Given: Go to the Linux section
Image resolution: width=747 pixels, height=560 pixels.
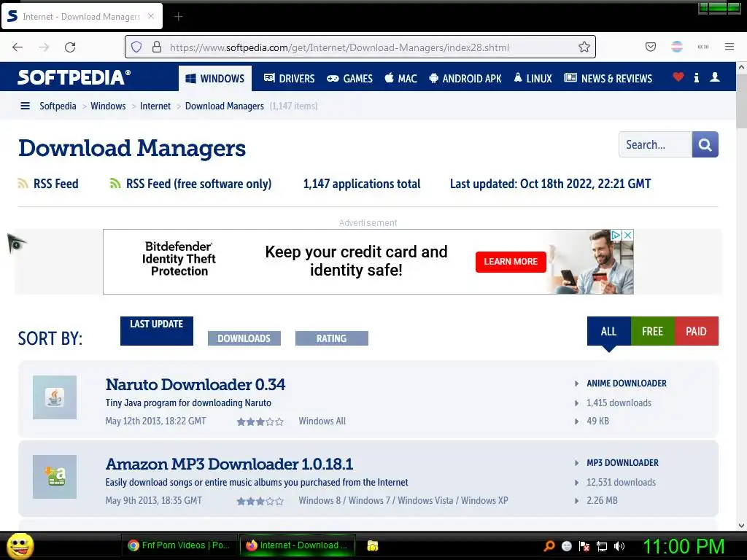Looking at the screenshot, I should click(533, 79).
